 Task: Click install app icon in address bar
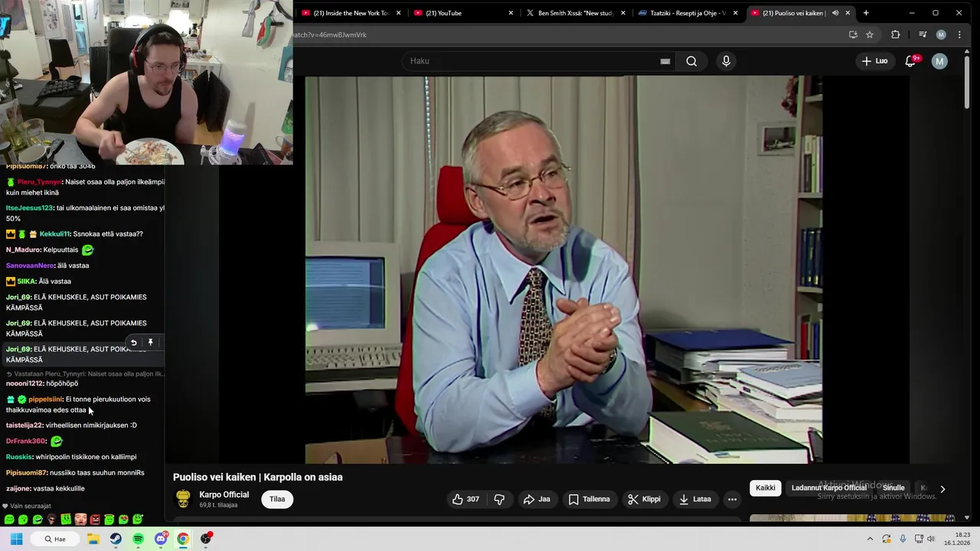[x=853, y=34]
